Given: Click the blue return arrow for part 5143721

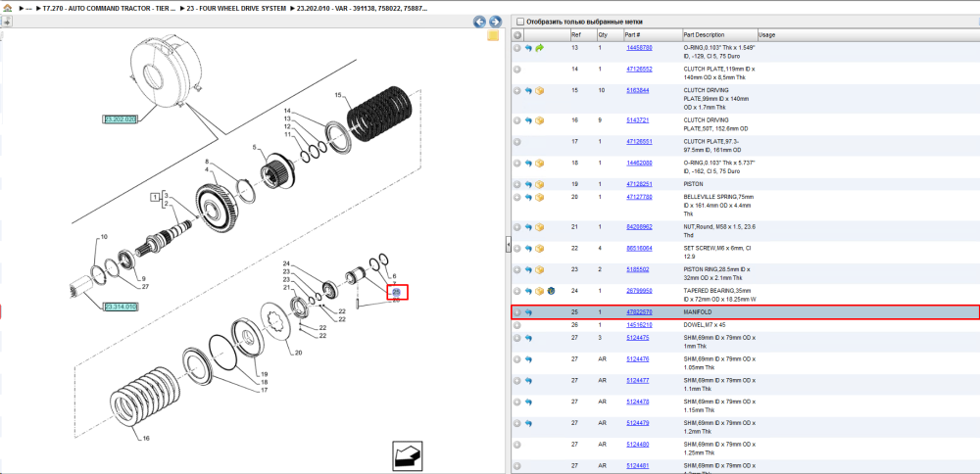Looking at the screenshot, I should point(528,120).
